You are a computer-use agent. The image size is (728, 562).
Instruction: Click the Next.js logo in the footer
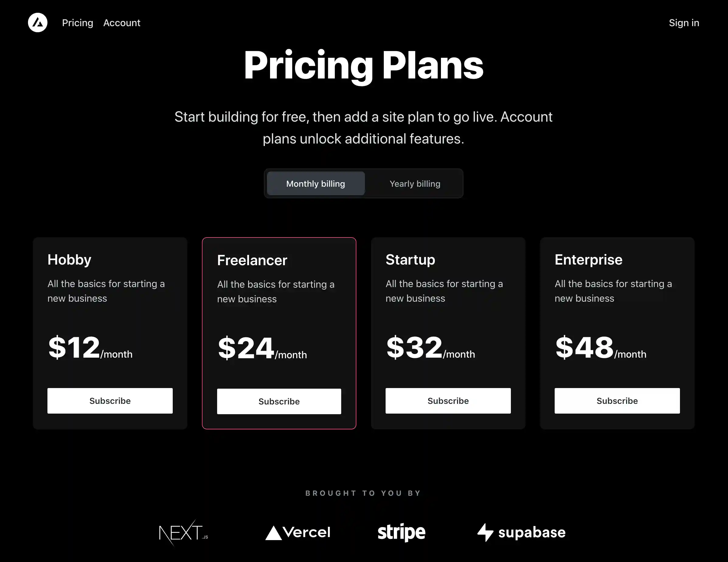[x=184, y=532]
